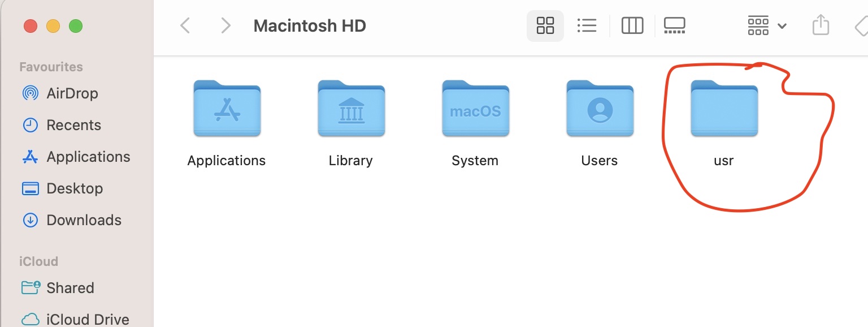Click the Recents clock icon
The height and width of the screenshot is (327, 868).
[30, 125]
